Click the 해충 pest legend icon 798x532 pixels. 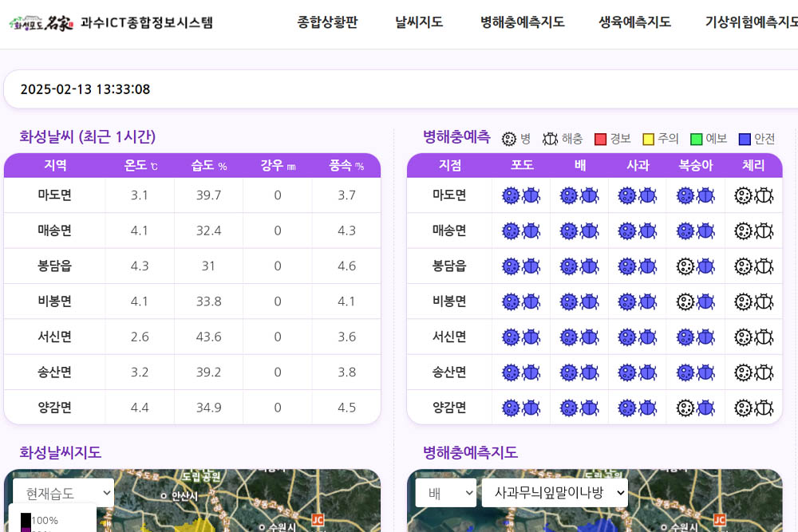551,139
